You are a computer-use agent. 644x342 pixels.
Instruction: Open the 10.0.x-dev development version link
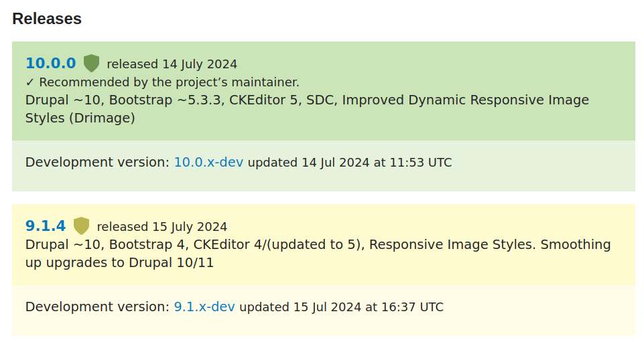pyautogui.click(x=208, y=162)
